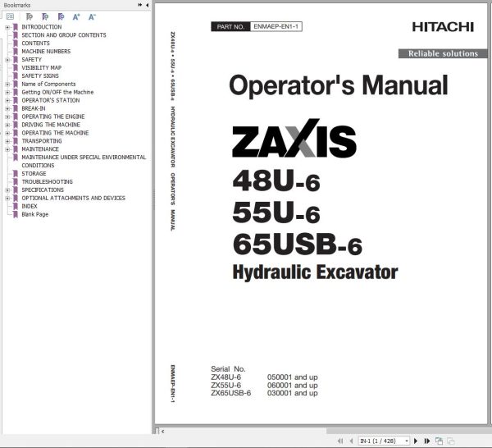
Task: Select OPERATING THE MACHINE bookmark
Action: click(x=55, y=133)
